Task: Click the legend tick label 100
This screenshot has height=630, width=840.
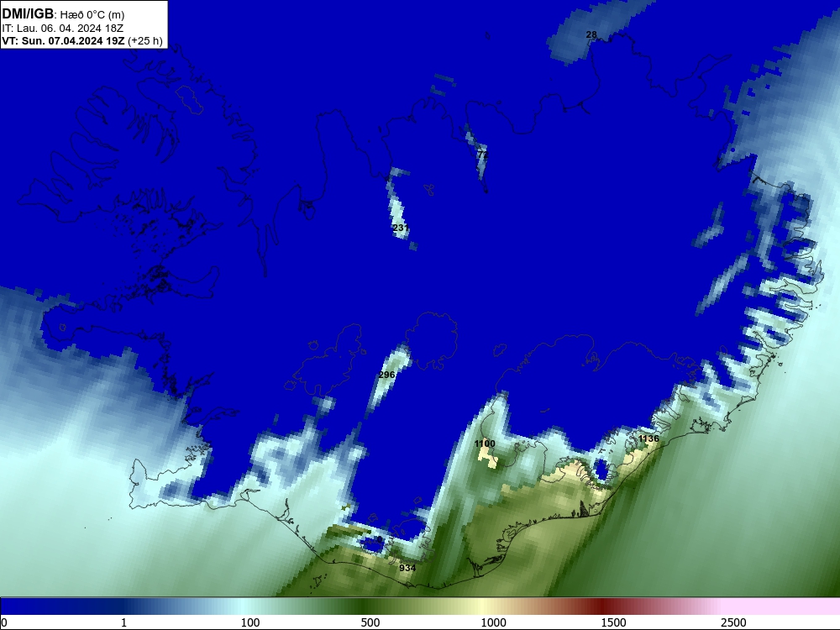Action: (x=250, y=622)
